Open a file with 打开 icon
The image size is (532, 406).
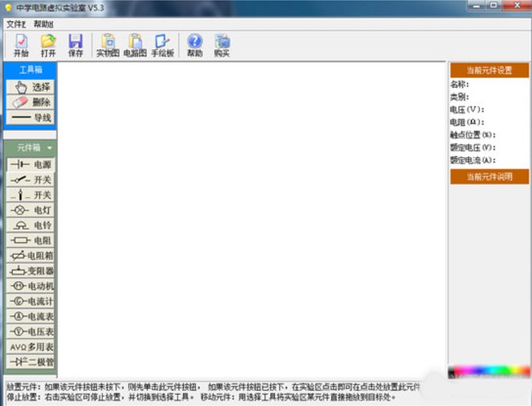[x=48, y=45]
